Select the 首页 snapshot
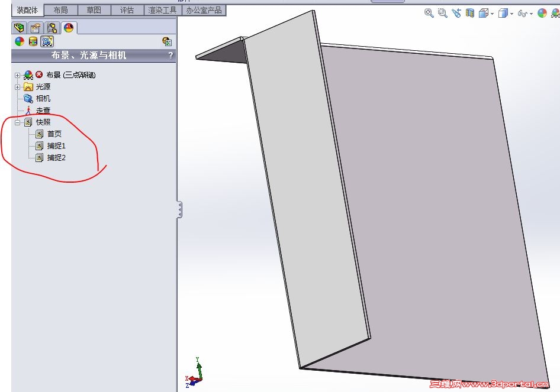Screen dimensions: 560x392 (54, 134)
